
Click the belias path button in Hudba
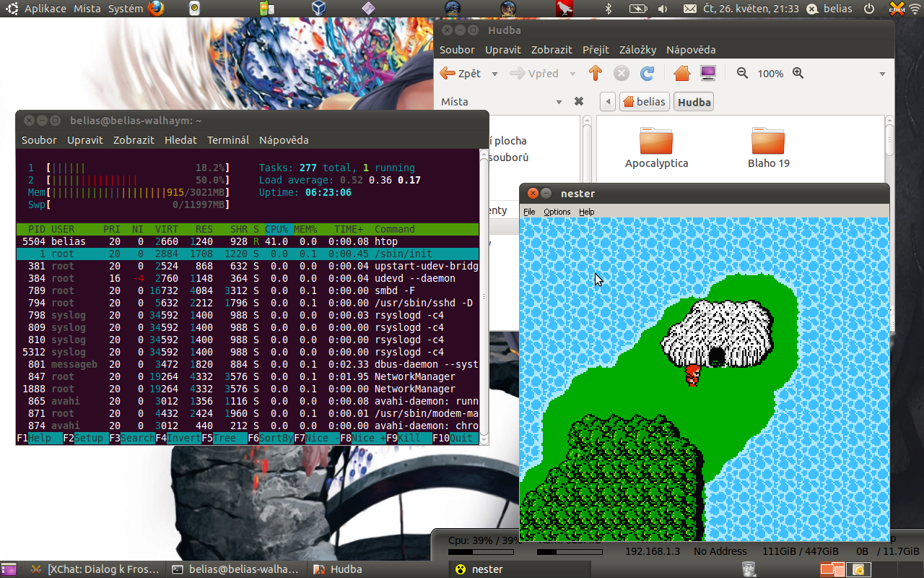pos(644,102)
